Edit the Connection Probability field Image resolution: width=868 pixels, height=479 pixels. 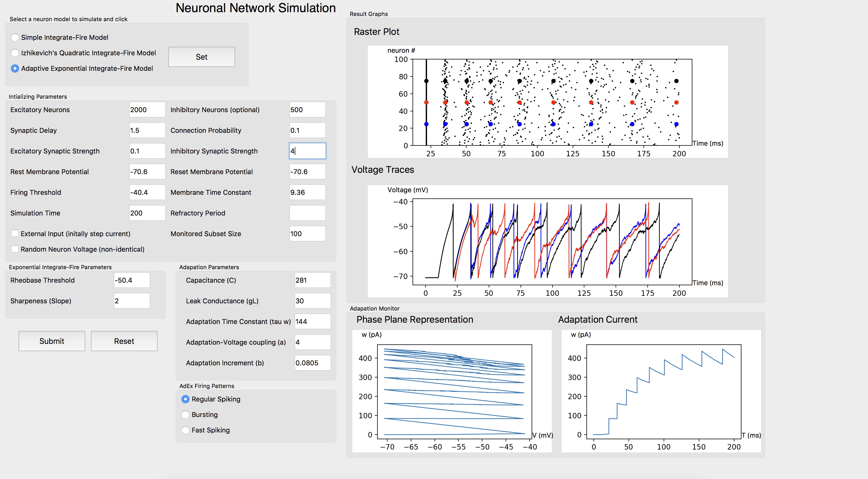307,130
